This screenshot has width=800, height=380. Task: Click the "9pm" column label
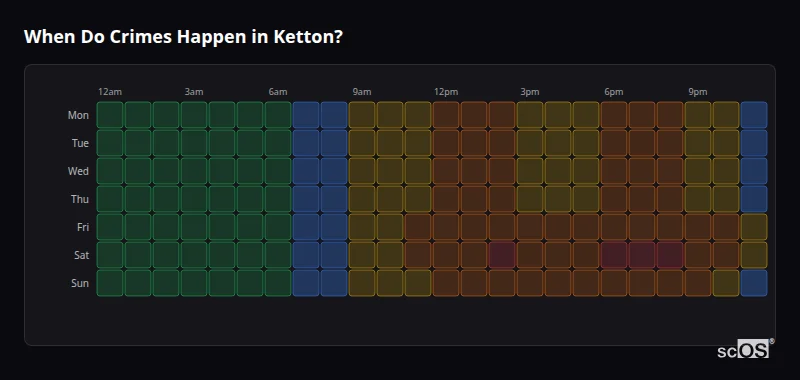698,92
